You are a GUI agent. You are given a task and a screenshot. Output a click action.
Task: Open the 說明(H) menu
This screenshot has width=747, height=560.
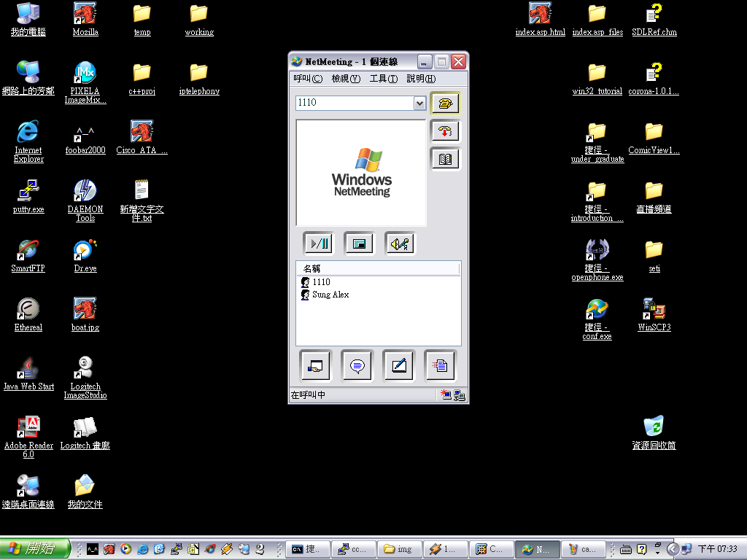421,79
